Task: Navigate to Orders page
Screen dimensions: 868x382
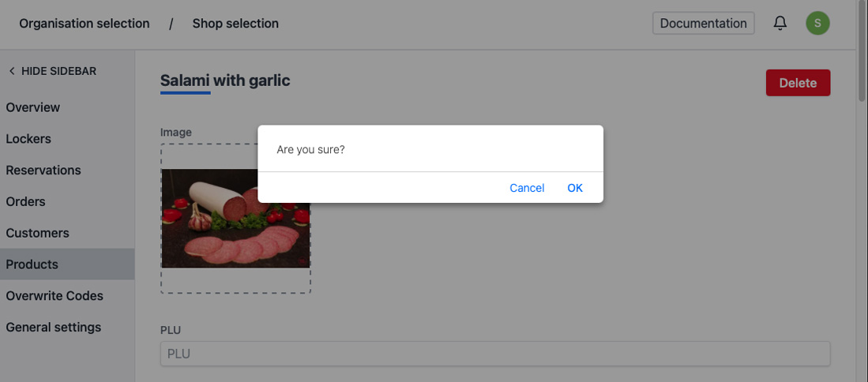Action: tap(26, 202)
